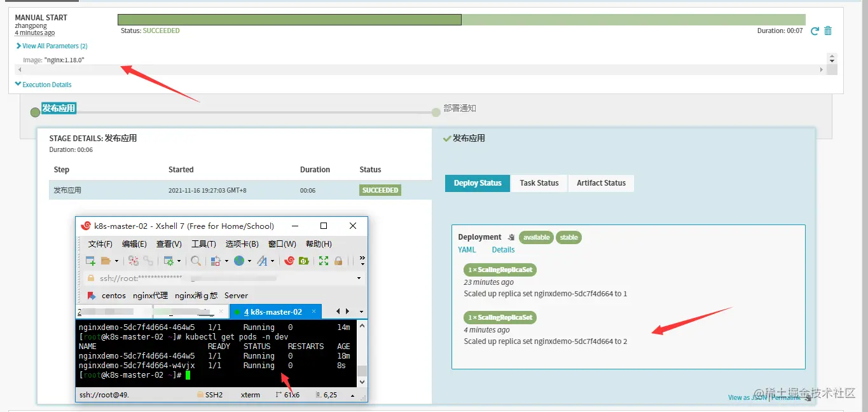868x412 pixels.
Task: Expand the Xshell toolbar overflow chevron
Action: click(x=362, y=261)
